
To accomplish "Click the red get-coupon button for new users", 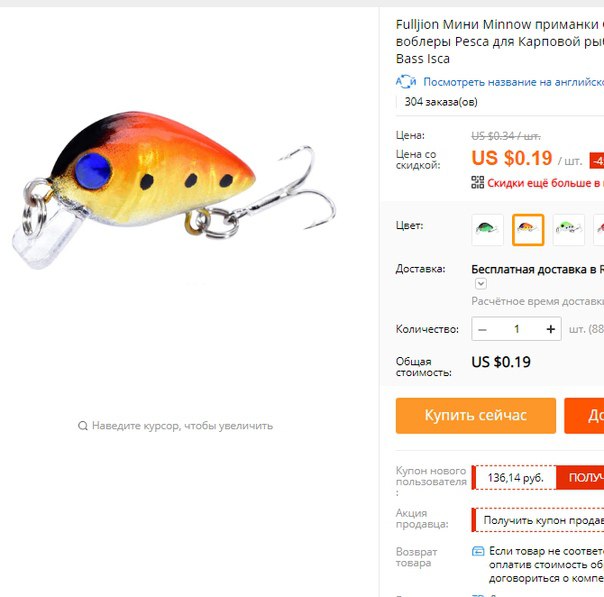I will coord(580,478).
